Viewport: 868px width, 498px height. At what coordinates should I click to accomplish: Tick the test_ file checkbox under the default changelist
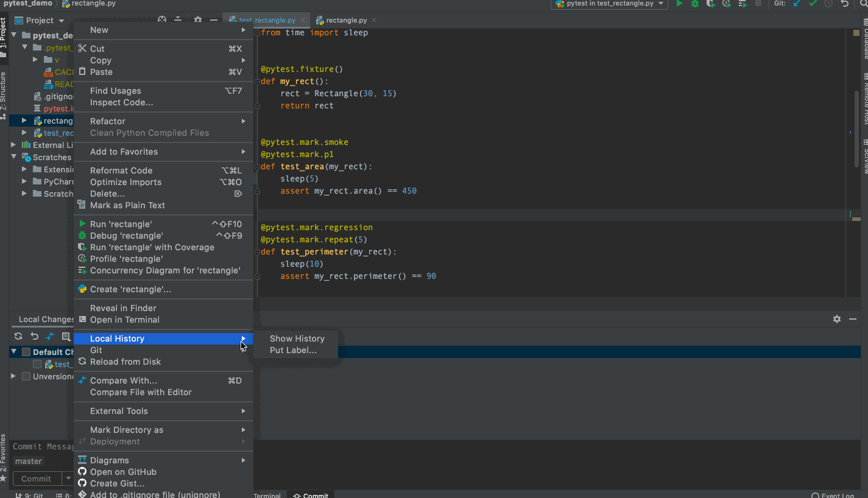click(37, 364)
